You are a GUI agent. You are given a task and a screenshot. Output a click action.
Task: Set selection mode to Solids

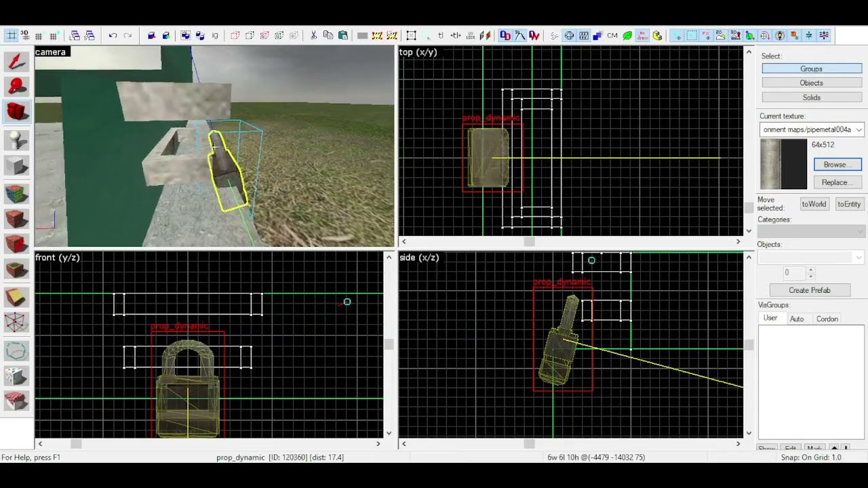tap(812, 98)
